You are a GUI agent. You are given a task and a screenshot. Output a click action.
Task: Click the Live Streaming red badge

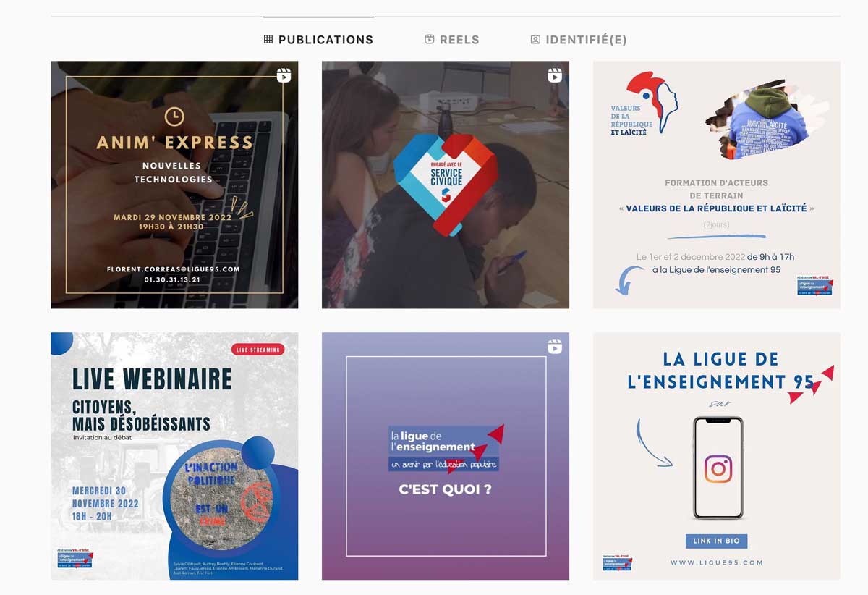point(258,350)
